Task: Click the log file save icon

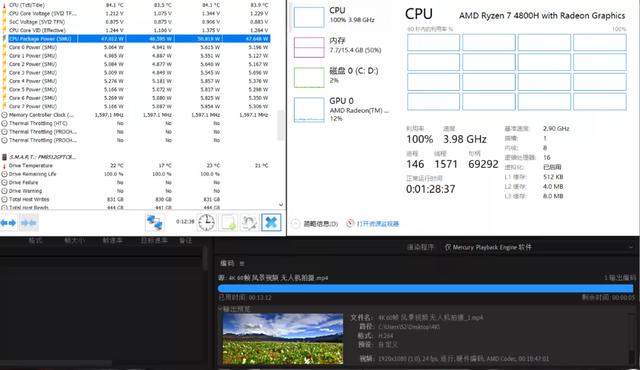Action: pos(229,223)
